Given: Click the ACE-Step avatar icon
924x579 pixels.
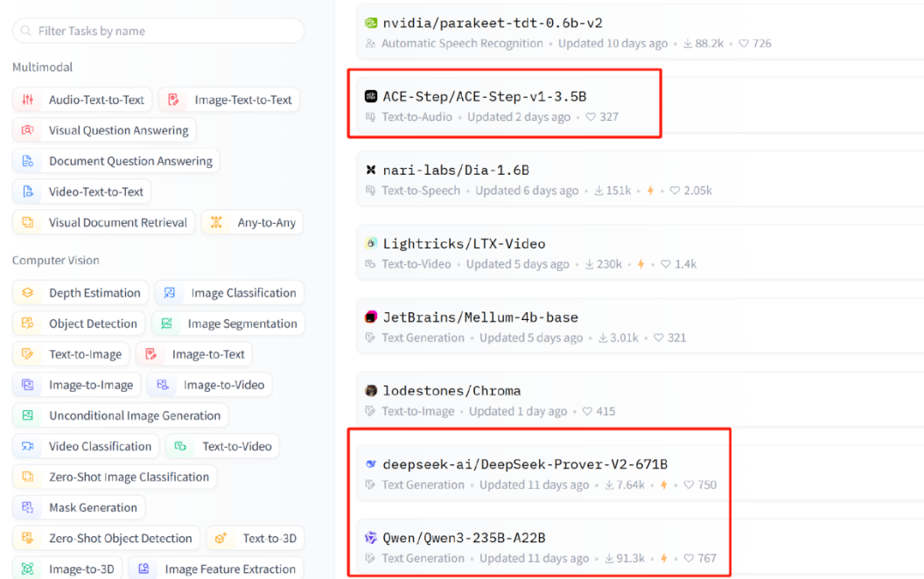Looking at the screenshot, I should (371, 96).
